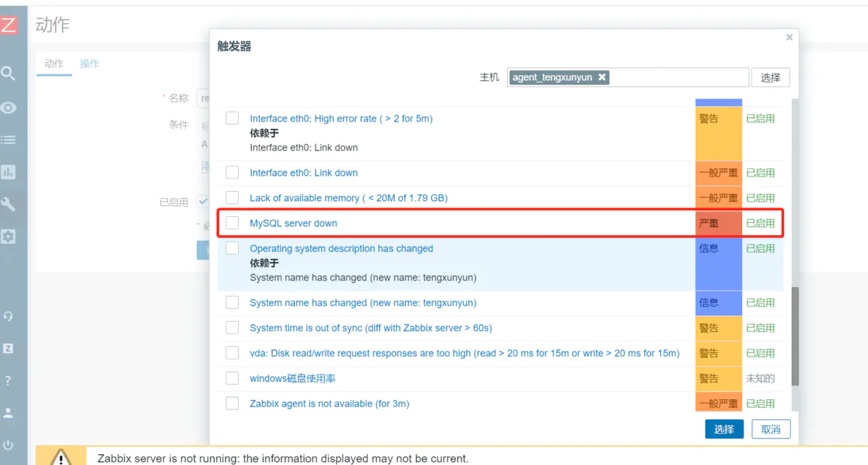
Task: Open windows磁盘使用率 trigger link
Action: [293, 379]
